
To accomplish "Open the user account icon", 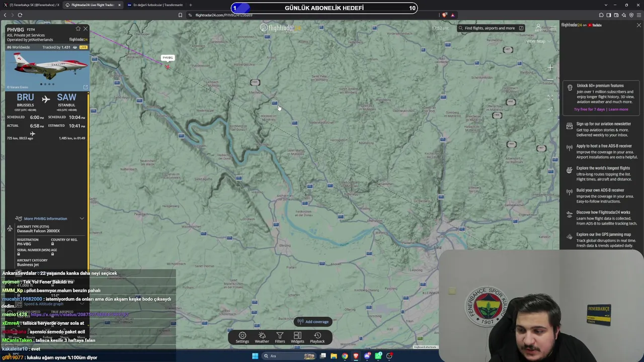I will 538,27.
